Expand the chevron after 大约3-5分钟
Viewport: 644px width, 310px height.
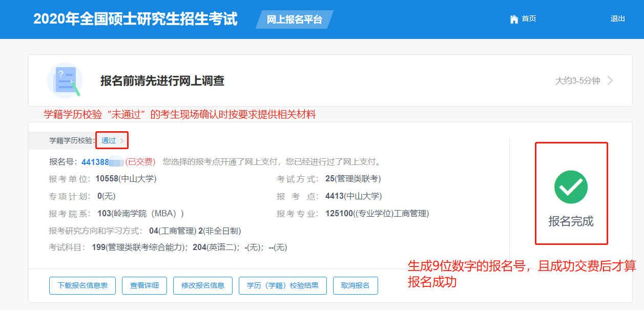point(610,81)
